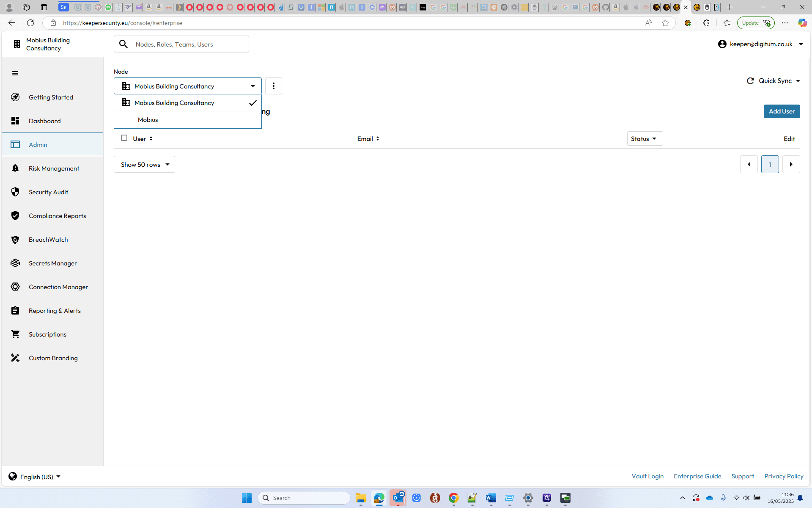
Task: Click the Edit column header
Action: point(789,139)
